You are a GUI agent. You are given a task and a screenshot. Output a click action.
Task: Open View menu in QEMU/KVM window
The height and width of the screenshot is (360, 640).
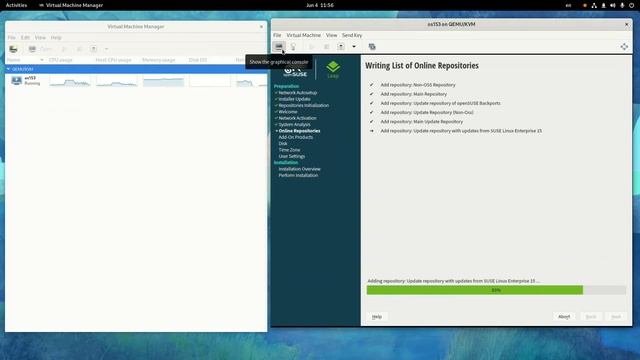[331, 35]
